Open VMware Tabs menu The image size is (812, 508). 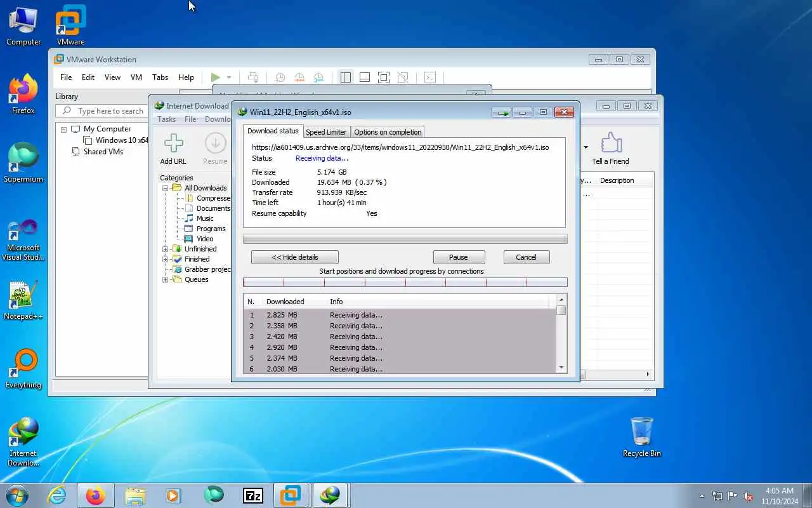coord(160,77)
